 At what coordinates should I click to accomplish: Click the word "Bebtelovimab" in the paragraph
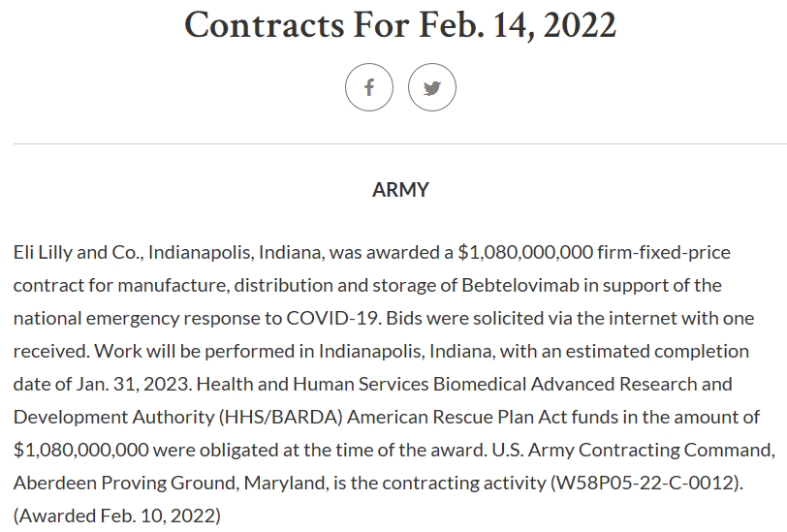coord(520,285)
